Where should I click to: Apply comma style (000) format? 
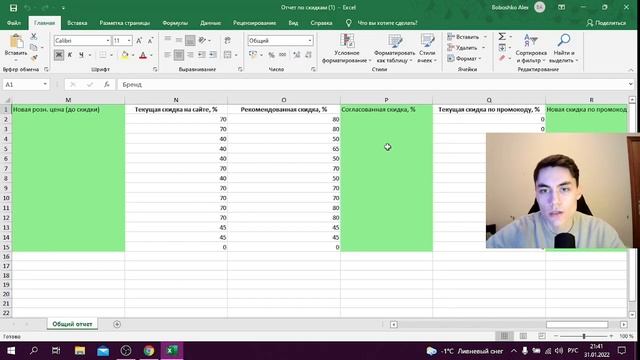click(x=282, y=55)
